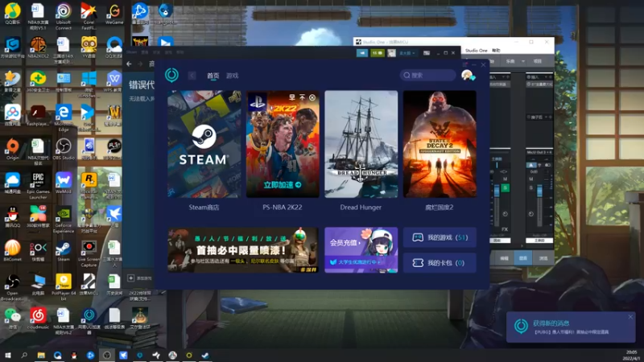Open the 会员充值 membership banner

[x=361, y=250]
